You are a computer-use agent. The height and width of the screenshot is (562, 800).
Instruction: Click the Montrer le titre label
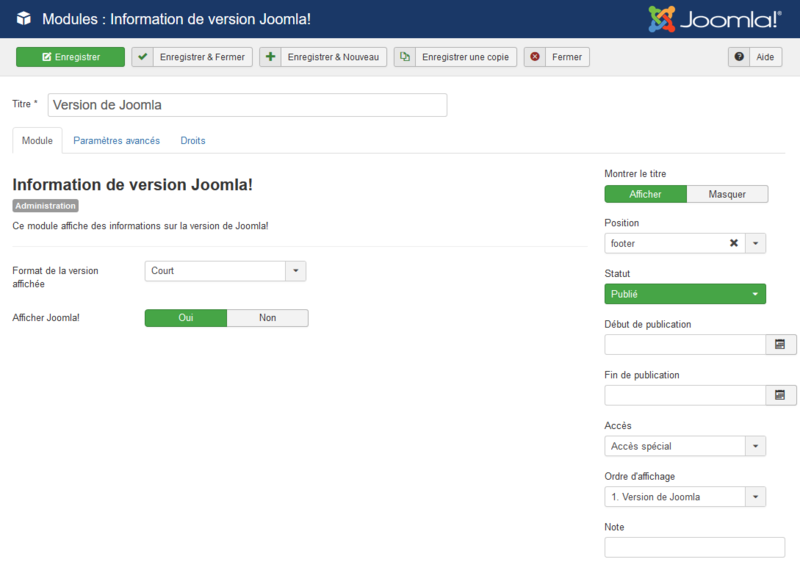coord(635,173)
